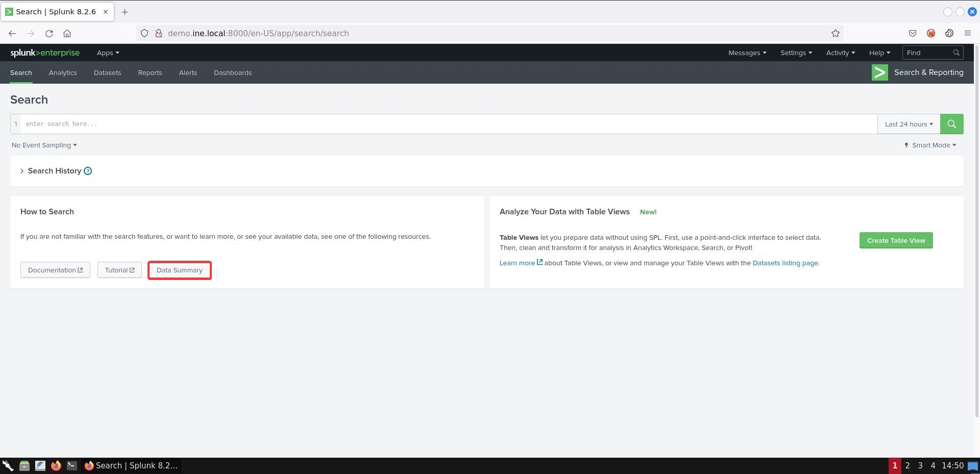
Task: Open Last 24 hours time picker
Action: coord(908,124)
